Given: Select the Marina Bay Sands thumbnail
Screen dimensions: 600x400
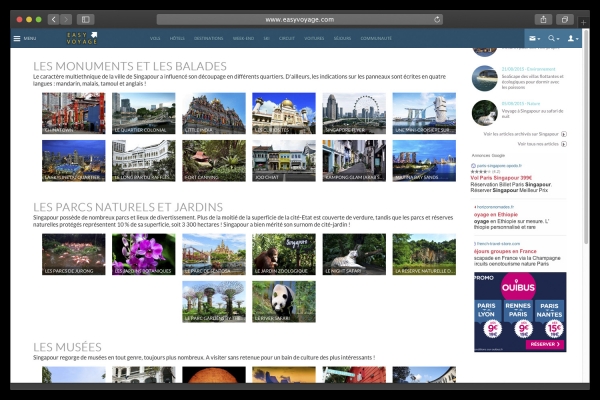Looking at the screenshot, I should (x=424, y=160).
